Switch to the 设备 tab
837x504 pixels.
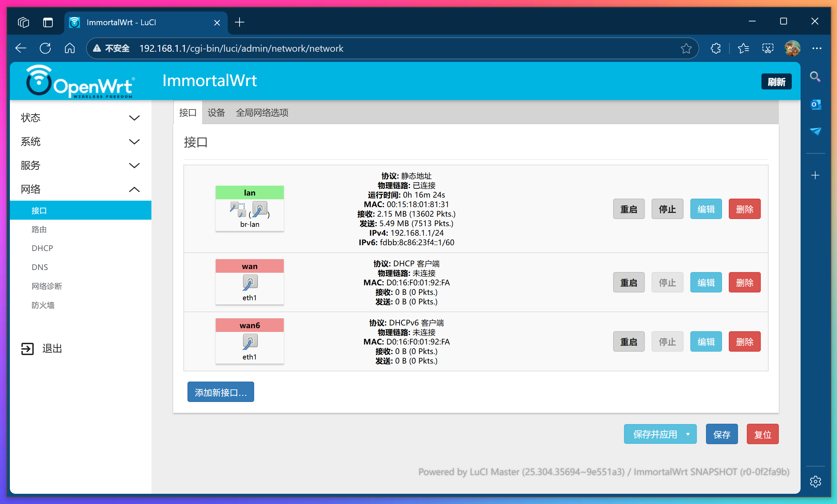point(216,113)
